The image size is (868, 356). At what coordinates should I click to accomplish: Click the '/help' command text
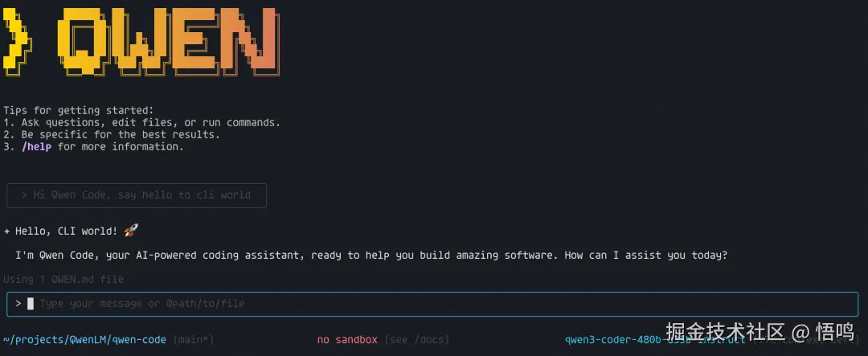pyautogui.click(x=36, y=147)
